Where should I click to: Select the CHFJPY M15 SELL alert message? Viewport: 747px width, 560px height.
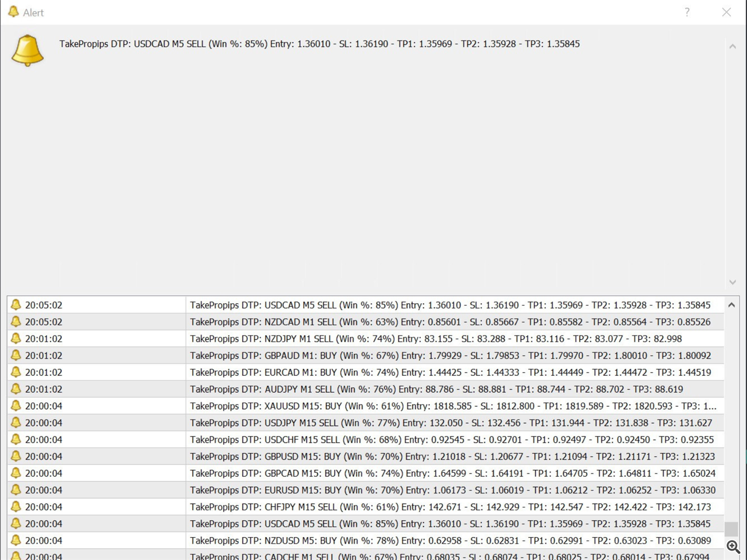pos(450,507)
